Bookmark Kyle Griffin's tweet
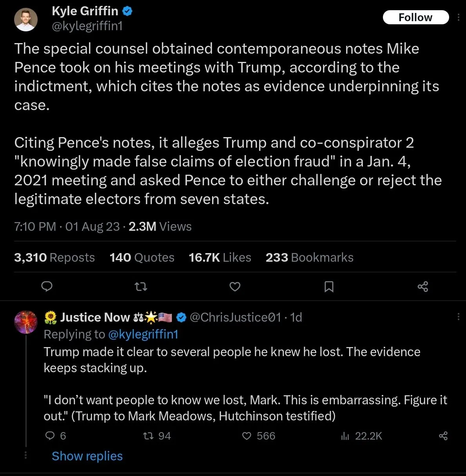 click(x=329, y=287)
